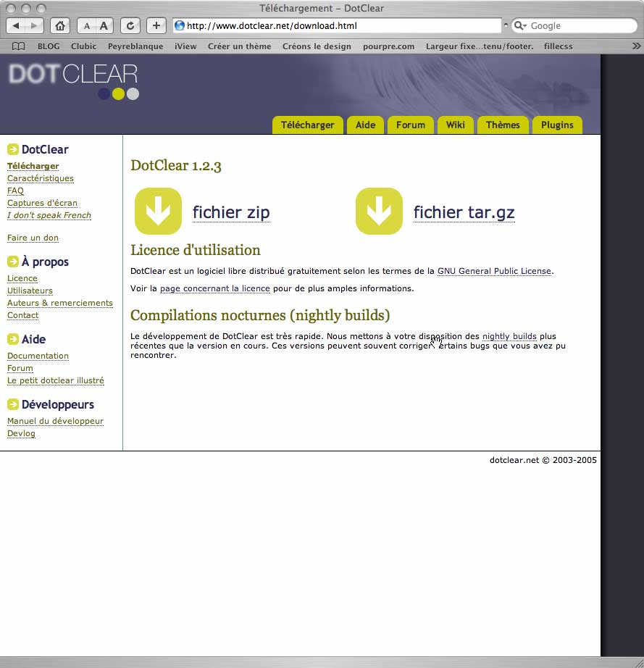Screen dimensions: 644x668
Task: Download the fichier tar.gz link
Action: coord(464,212)
